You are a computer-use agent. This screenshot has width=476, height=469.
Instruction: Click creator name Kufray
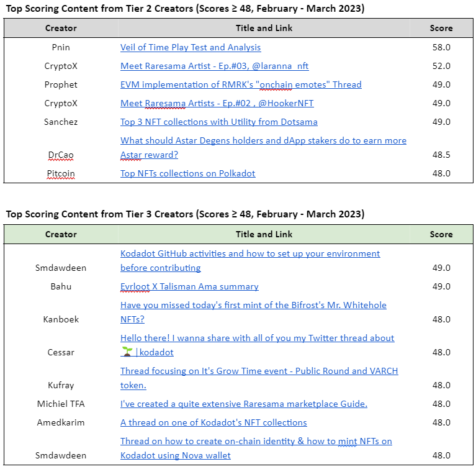tap(61, 385)
